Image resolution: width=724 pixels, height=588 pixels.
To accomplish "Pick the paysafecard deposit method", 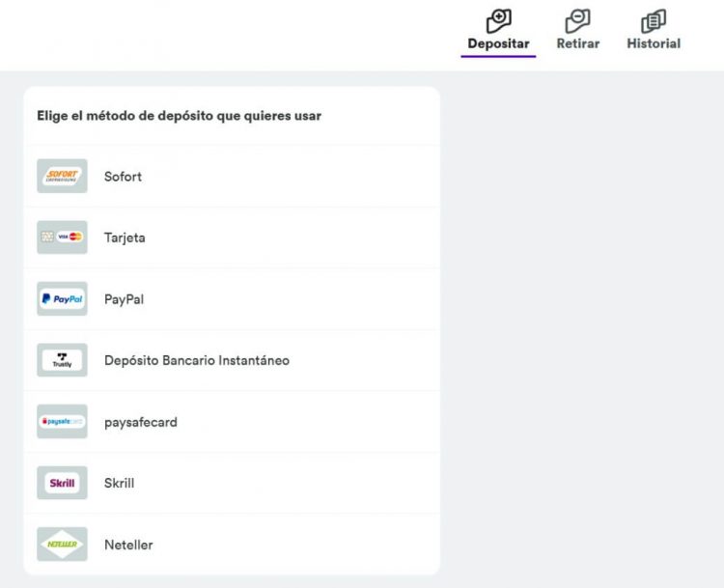I will click(141, 422).
